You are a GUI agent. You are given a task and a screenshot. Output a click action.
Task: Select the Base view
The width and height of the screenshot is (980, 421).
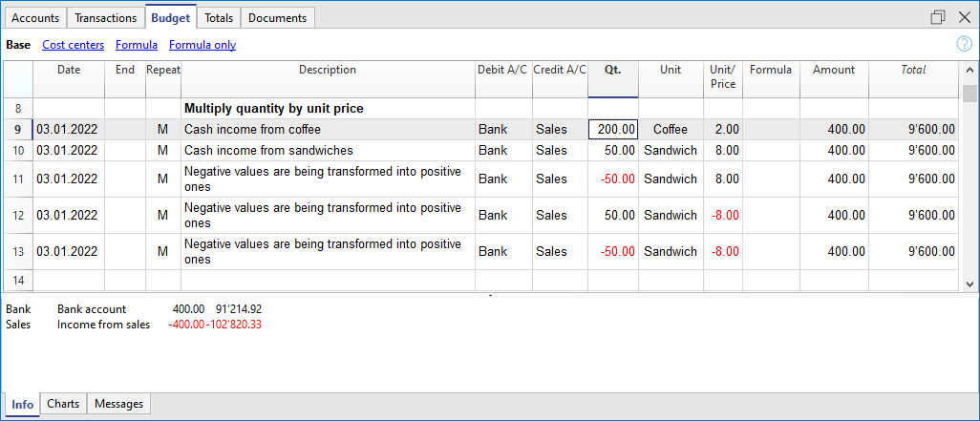pyautogui.click(x=18, y=45)
